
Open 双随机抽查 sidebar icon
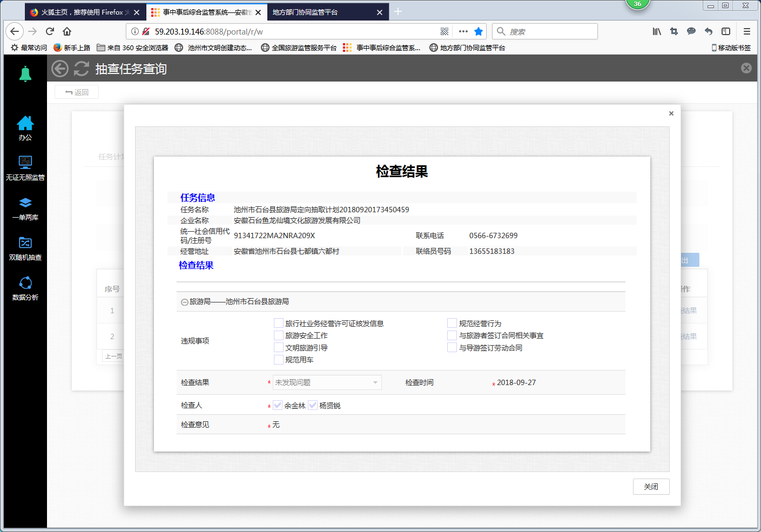pyautogui.click(x=25, y=248)
